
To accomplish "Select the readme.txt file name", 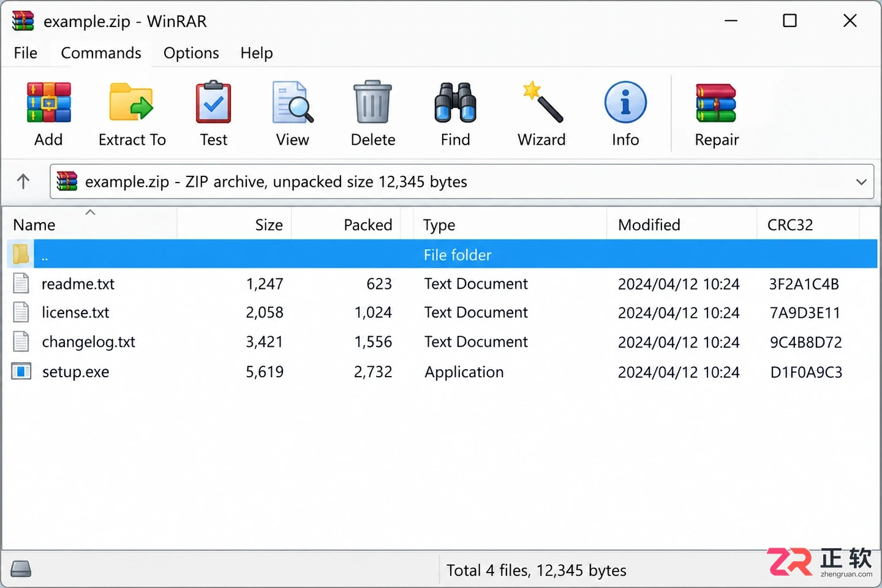I will coord(78,284).
